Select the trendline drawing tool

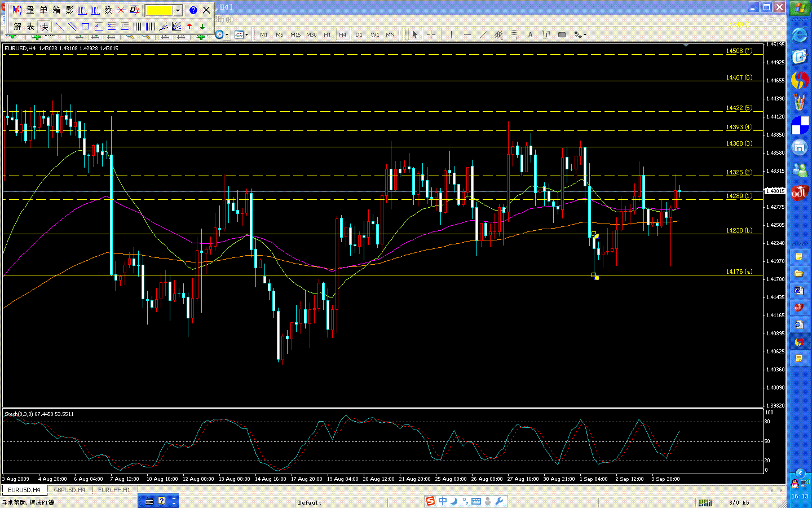(483, 35)
